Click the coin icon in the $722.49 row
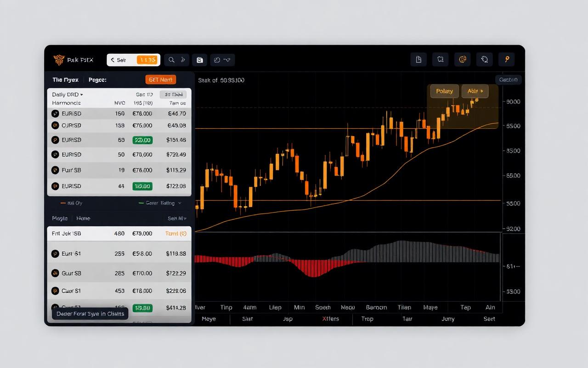This screenshot has height=368, width=588. coord(55,155)
